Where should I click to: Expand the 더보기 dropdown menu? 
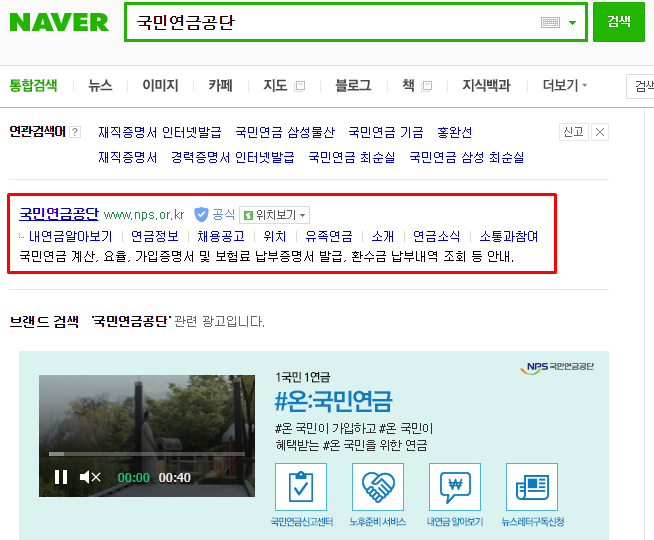click(x=565, y=85)
